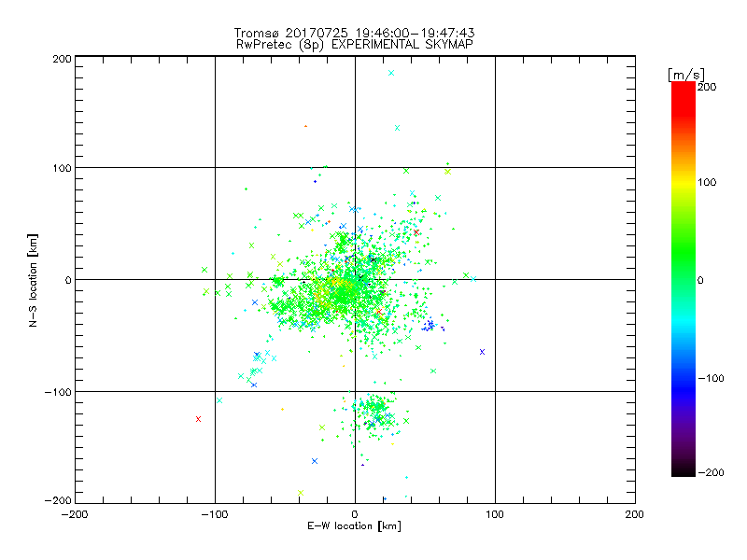Click the isolated red X marker in the lower-left quadrant
The image size is (747, 560).
pos(198,419)
